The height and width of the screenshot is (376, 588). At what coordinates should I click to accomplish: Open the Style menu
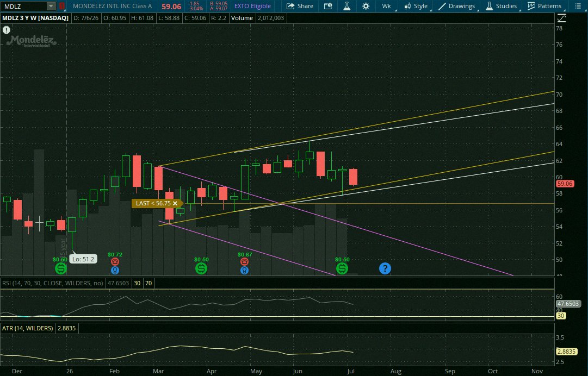416,6
